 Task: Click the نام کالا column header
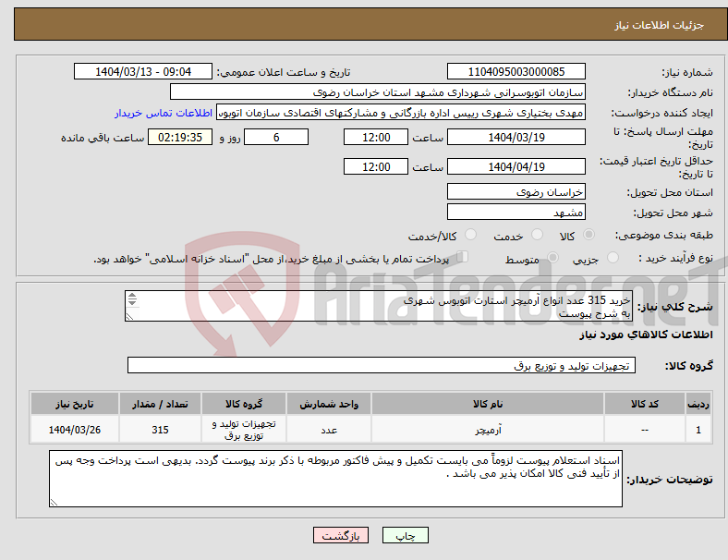488,404
